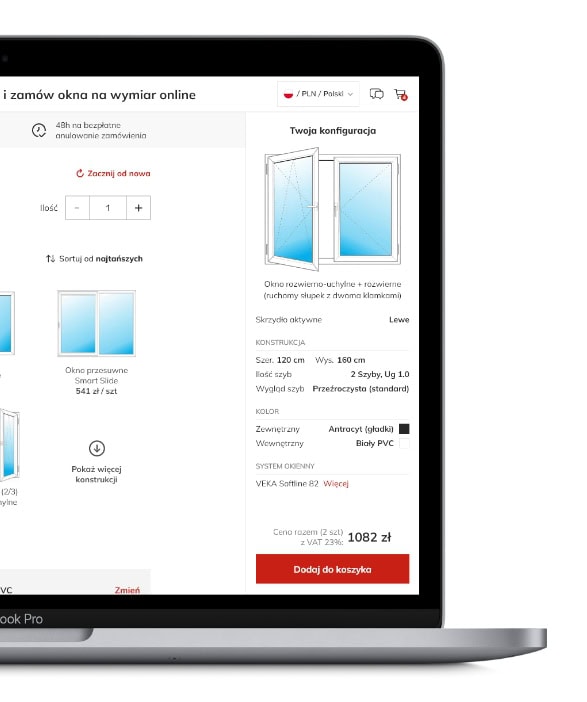587x702 pixels.
Task: Click the configured window preview image
Action: coord(333,209)
